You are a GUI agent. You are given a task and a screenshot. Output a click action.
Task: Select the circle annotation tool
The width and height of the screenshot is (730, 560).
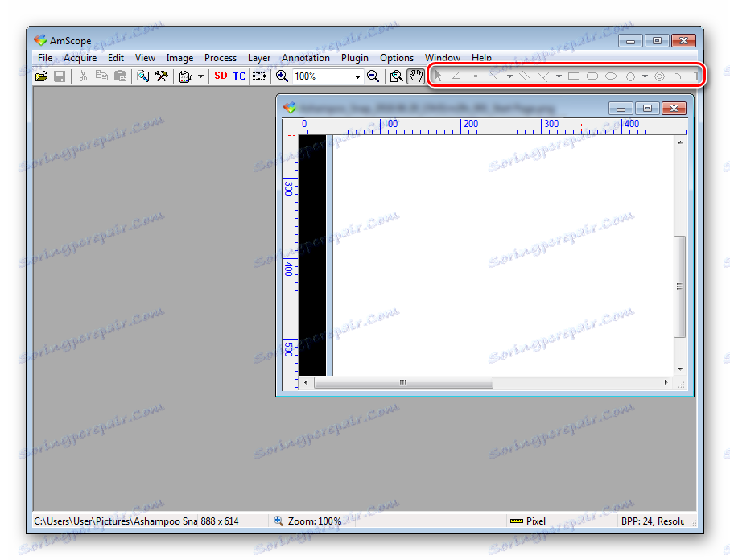pos(630,76)
